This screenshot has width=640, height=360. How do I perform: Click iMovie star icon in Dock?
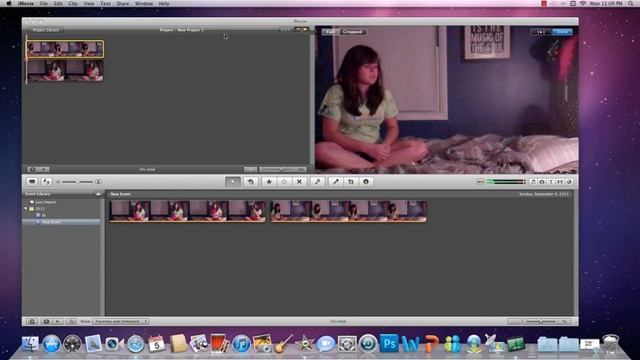click(304, 344)
